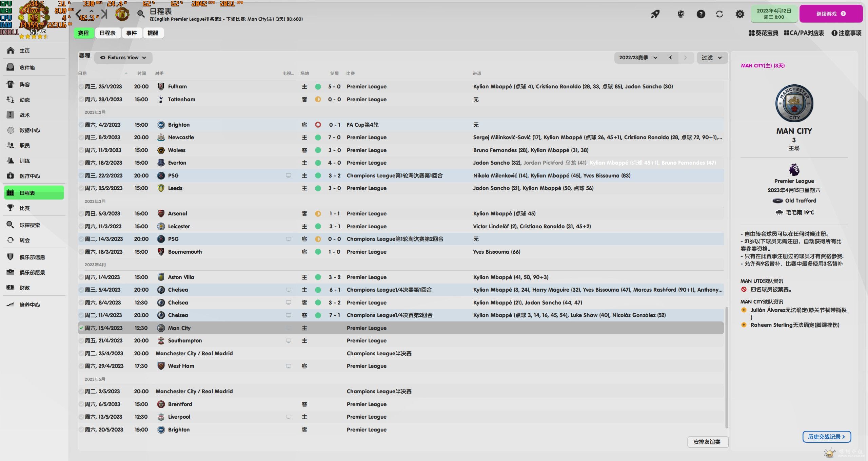Open 收件箱 inbox from sidebar
Image resolution: width=868 pixels, height=461 pixels.
(27, 67)
